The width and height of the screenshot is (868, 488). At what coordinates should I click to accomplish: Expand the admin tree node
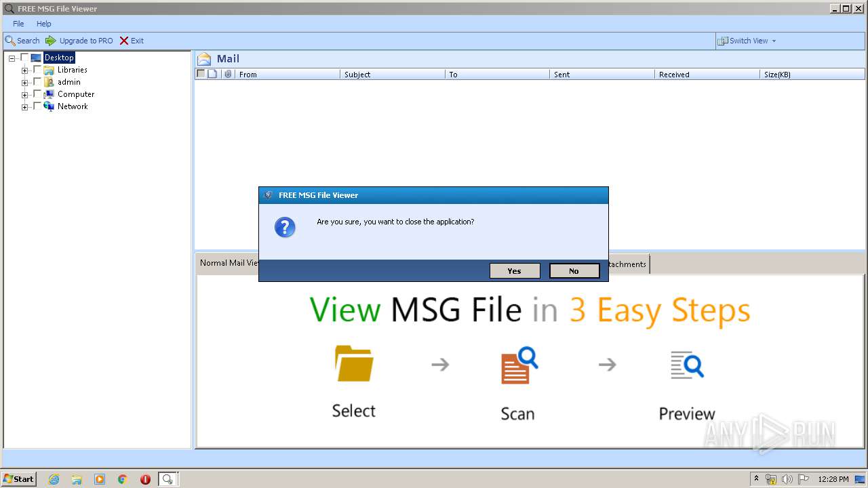(24, 83)
